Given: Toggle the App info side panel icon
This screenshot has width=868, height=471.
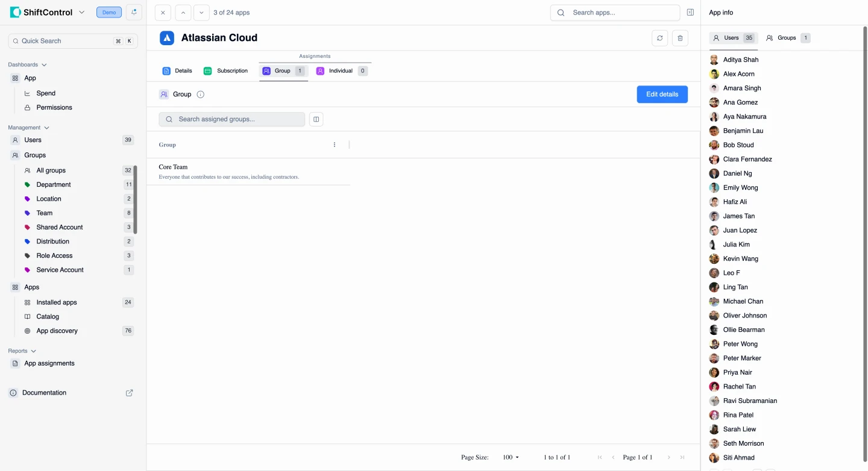Looking at the screenshot, I should [690, 13].
